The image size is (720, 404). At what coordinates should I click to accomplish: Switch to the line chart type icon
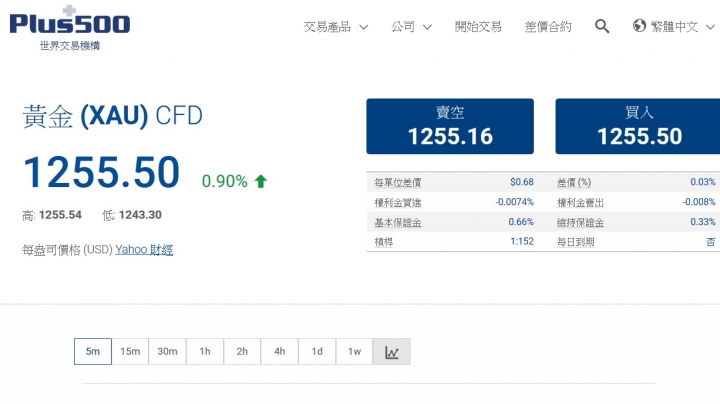[392, 352]
